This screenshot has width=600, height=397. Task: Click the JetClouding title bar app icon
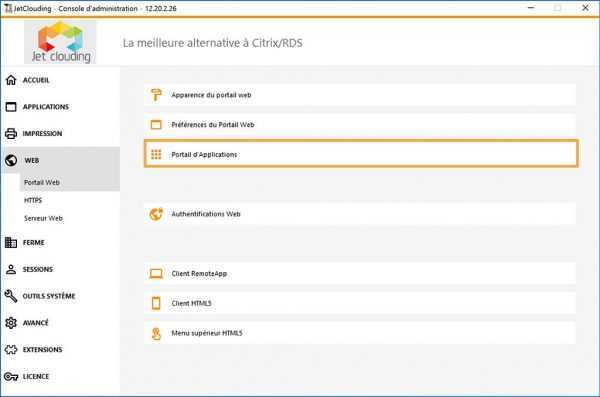click(8, 8)
